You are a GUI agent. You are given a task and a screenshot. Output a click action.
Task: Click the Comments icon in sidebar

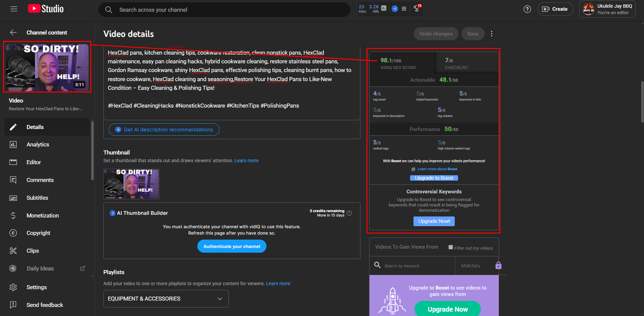13,180
